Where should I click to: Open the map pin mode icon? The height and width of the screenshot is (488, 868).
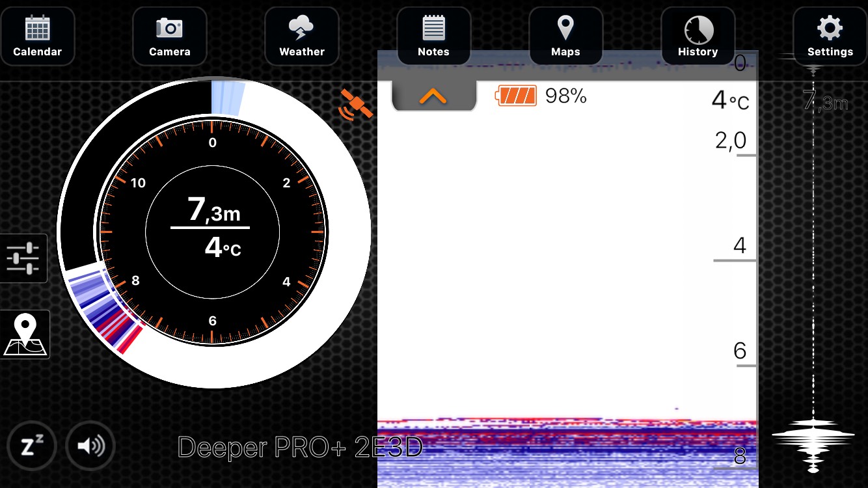[25, 334]
